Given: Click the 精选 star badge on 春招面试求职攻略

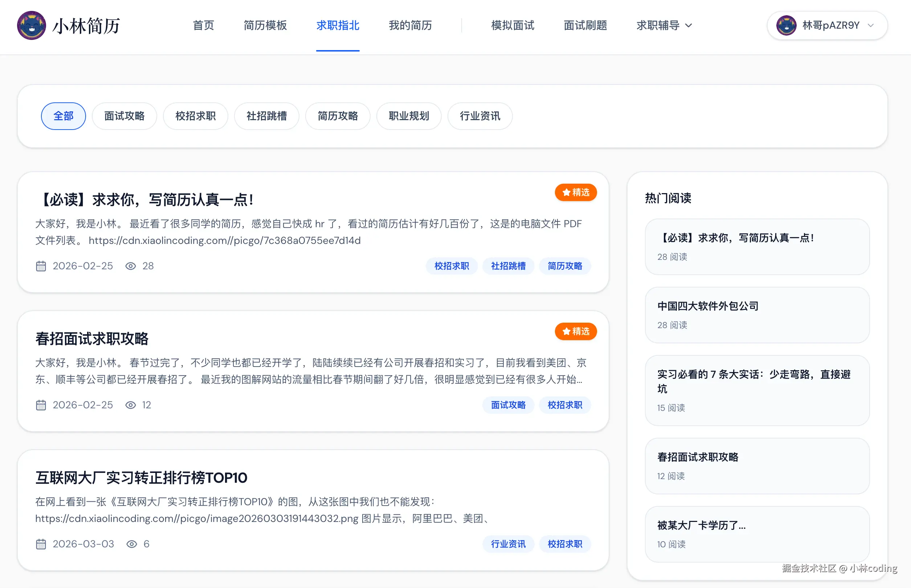Looking at the screenshot, I should pos(575,331).
